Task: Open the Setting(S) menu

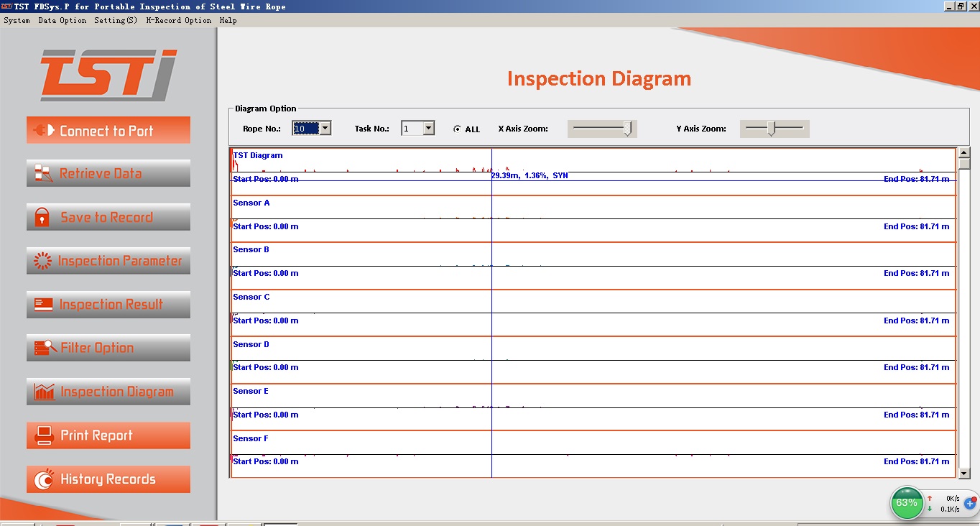Action: tap(116, 20)
